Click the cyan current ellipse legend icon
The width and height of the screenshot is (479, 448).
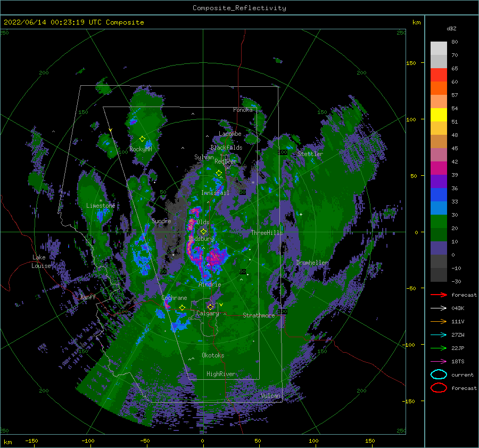[439, 374]
